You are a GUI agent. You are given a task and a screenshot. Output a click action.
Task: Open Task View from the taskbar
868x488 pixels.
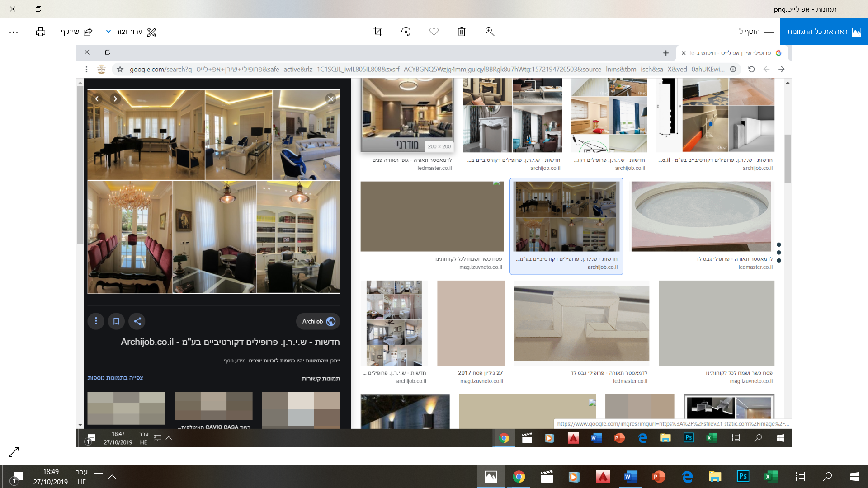point(800,477)
